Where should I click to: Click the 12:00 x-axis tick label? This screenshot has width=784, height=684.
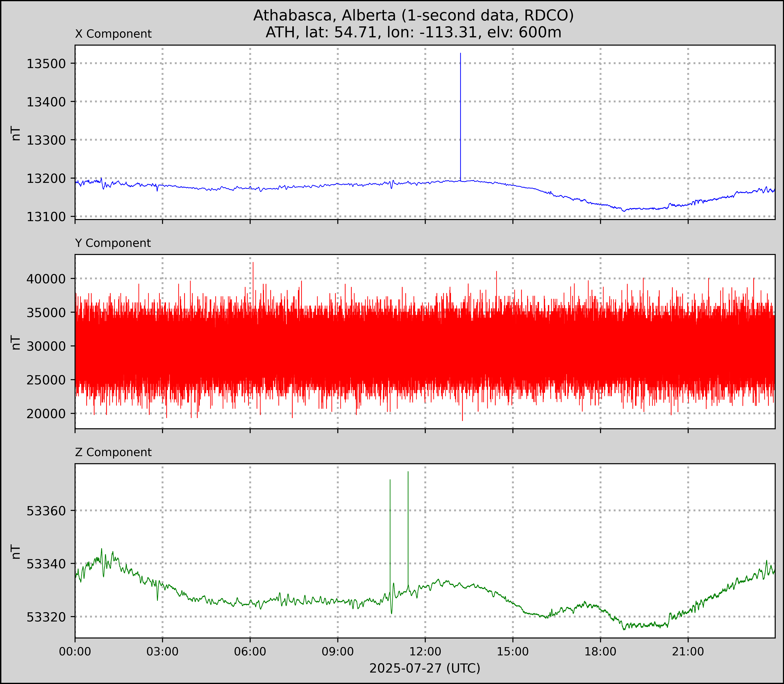[425, 651]
